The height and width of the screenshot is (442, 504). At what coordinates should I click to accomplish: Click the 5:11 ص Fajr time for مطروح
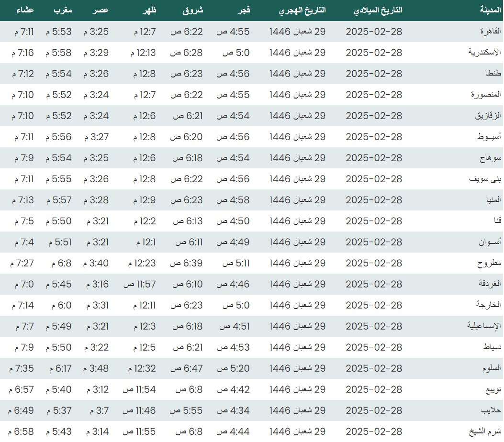coord(235,263)
